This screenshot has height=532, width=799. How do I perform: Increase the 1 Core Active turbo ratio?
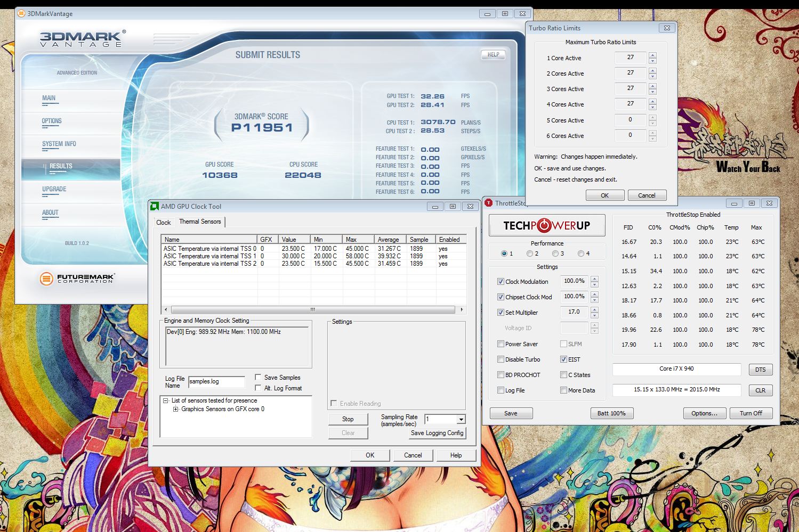tap(652, 55)
